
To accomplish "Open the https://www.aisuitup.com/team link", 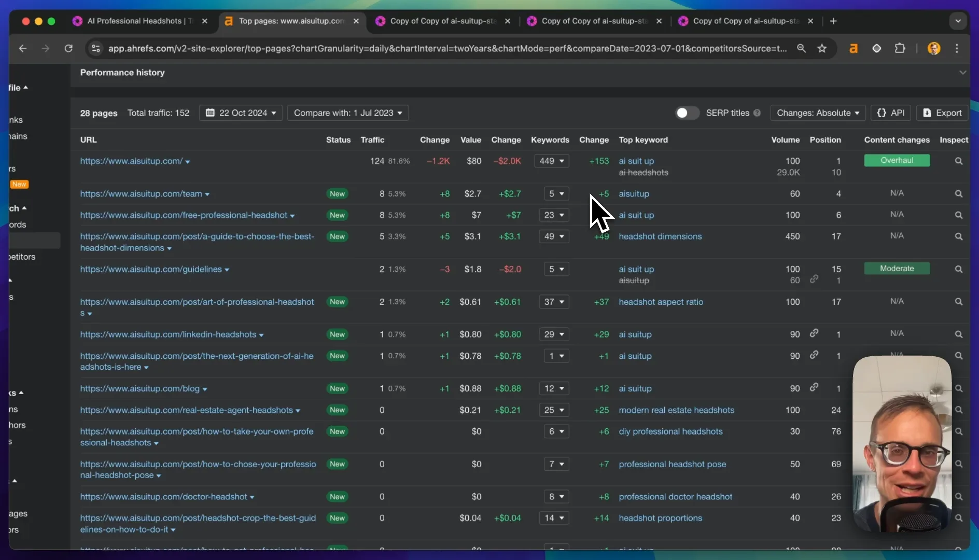I will coord(141,194).
